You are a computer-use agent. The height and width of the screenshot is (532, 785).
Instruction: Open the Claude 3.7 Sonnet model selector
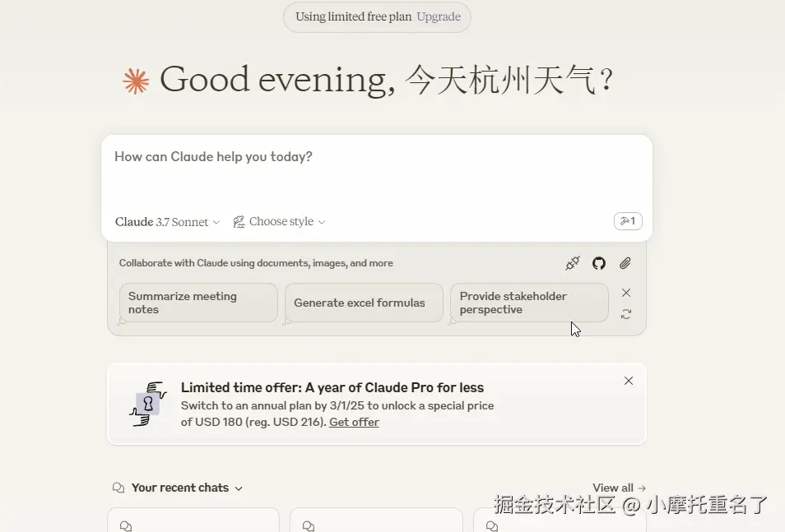(x=167, y=222)
